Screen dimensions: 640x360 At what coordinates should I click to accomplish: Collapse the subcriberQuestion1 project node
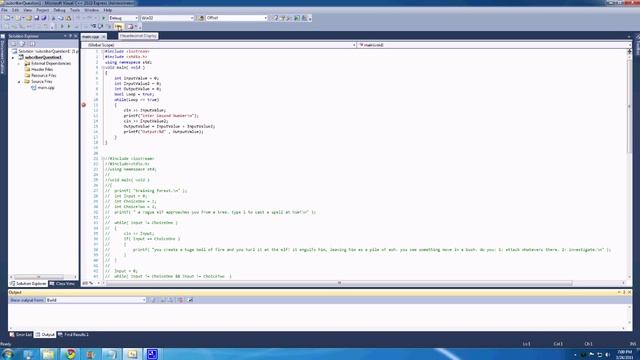click(13, 58)
